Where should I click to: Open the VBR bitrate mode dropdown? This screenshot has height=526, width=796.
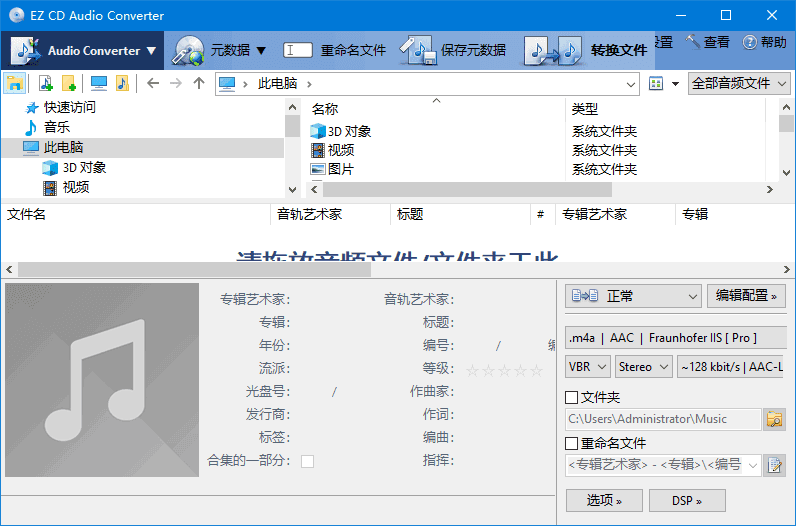pos(588,367)
